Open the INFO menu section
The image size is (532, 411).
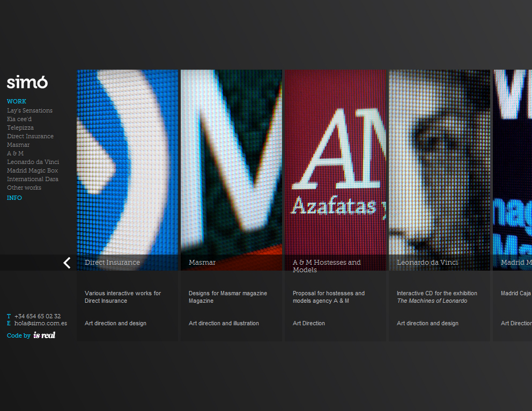(14, 198)
